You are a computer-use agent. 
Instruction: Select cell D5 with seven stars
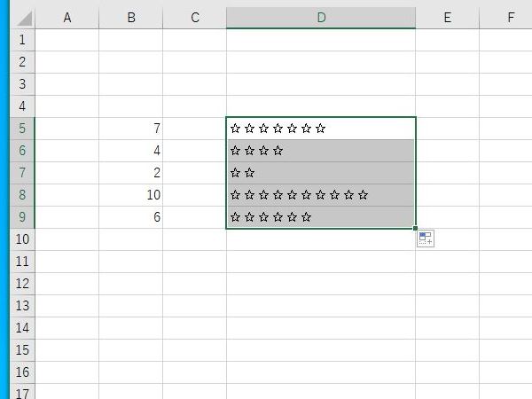[x=320, y=129]
